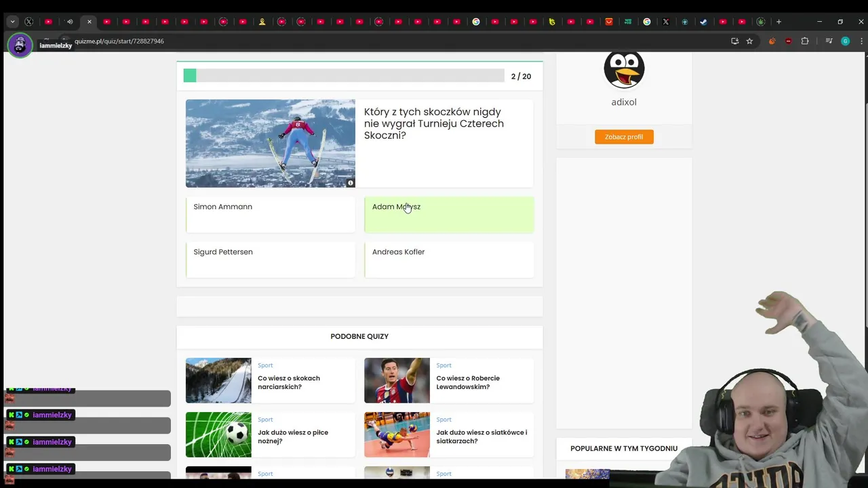Click the adixol penguin avatar

(624, 68)
